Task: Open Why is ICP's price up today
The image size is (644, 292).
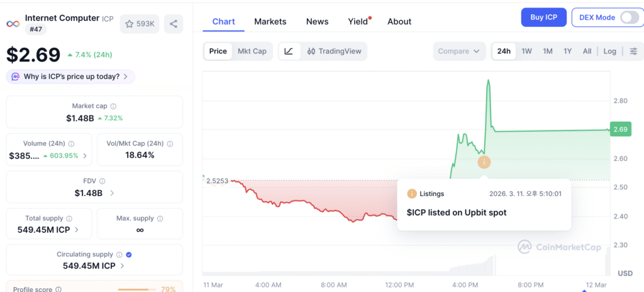Action: 70,77
